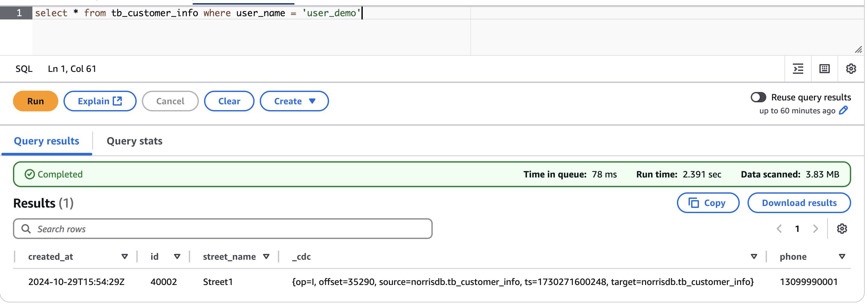Open results table preferences gear
The image size is (868, 307).
coord(841,229)
